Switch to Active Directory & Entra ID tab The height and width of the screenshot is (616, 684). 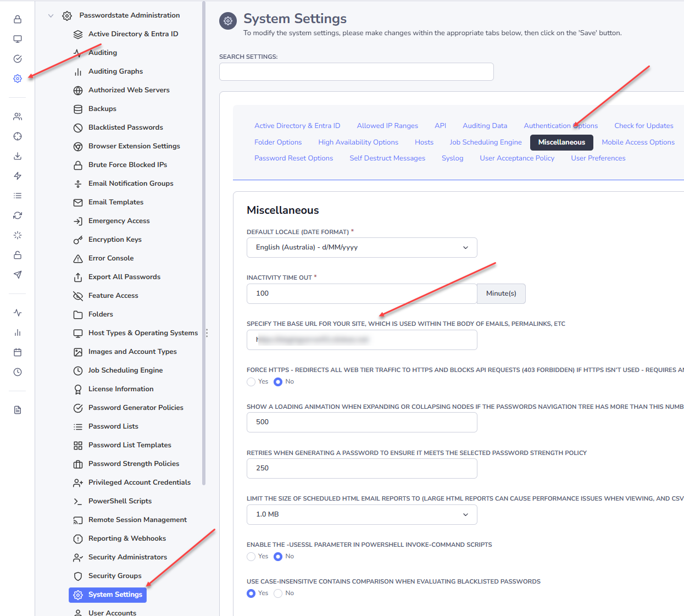click(297, 126)
